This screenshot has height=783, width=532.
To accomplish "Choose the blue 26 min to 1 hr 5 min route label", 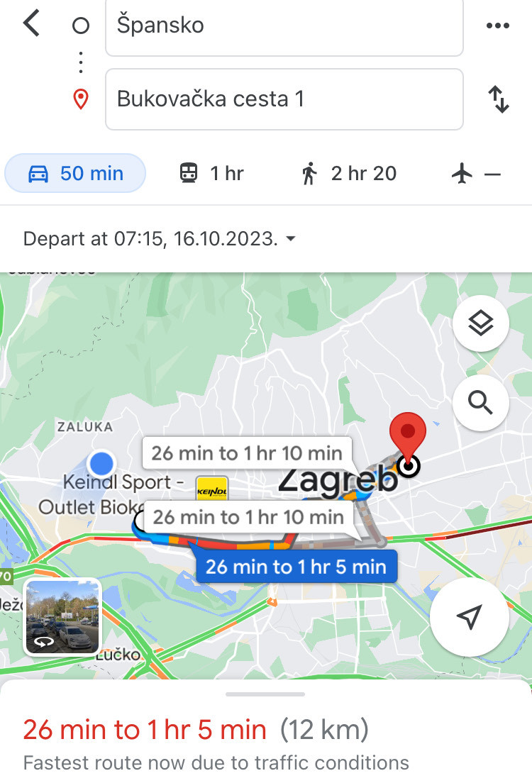I will (297, 567).
